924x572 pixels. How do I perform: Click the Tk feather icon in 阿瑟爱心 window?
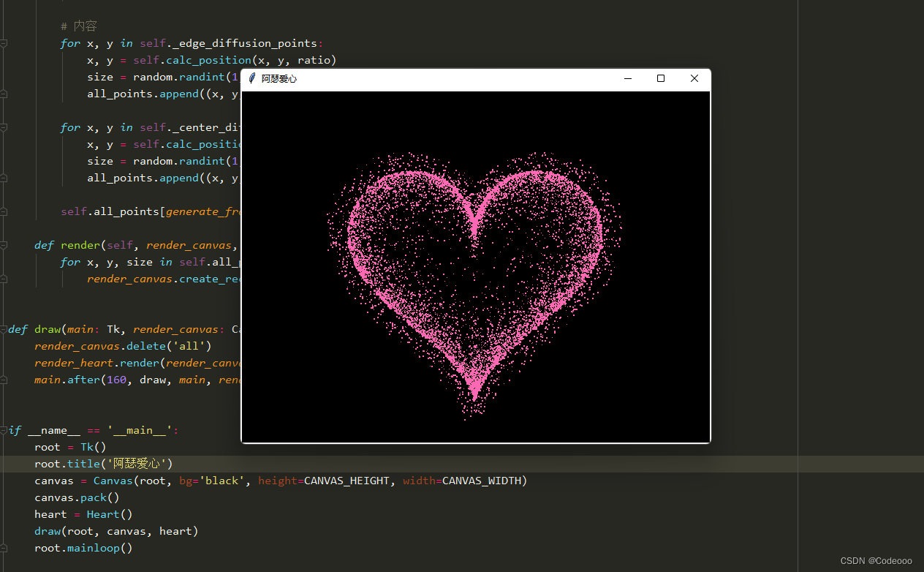pyautogui.click(x=252, y=78)
